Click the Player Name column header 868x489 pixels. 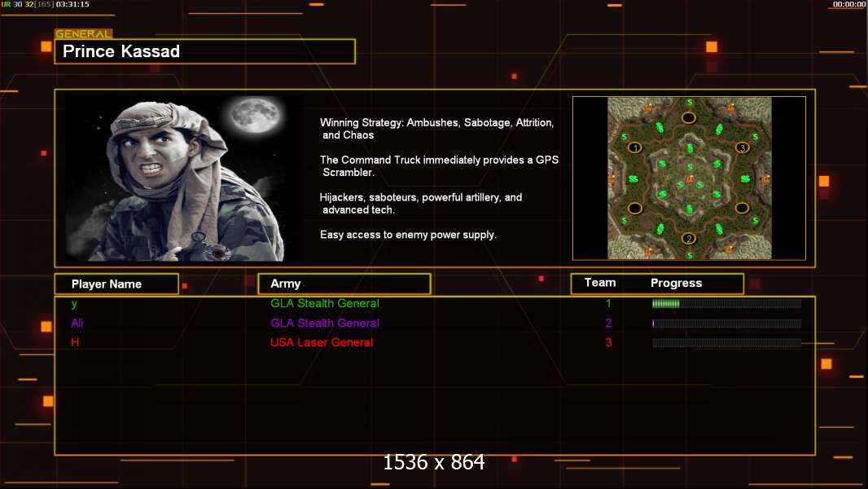(116, 284)
